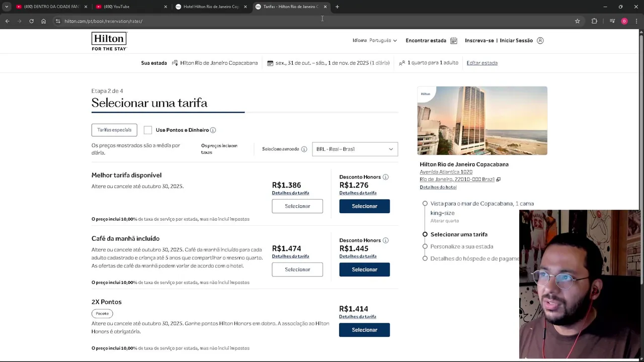Viewport: 644px width, 362px height.
Task: Bookmark this page with the star icon
Action: (x=577, y=21)
